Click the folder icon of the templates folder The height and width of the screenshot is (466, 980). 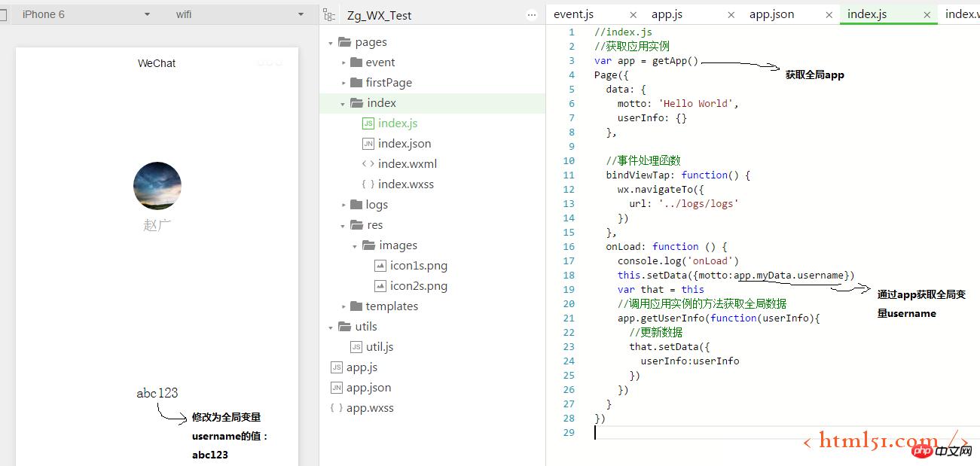(356, 306)
